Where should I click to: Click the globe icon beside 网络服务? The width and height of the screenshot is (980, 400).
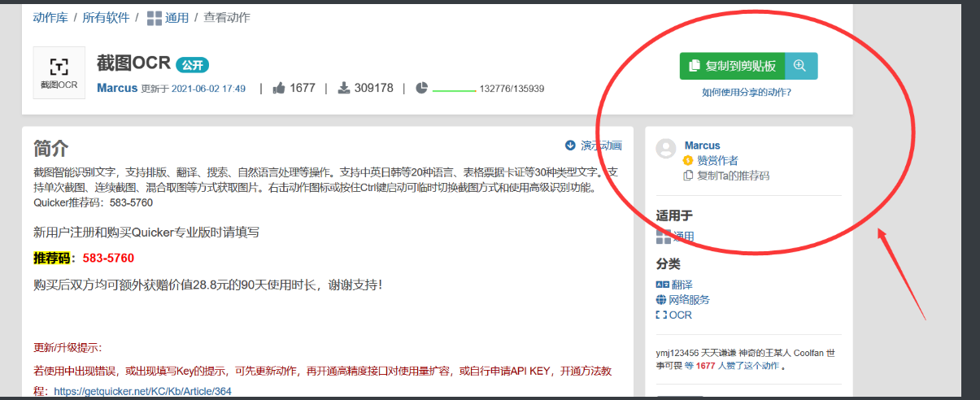point(661,300)
